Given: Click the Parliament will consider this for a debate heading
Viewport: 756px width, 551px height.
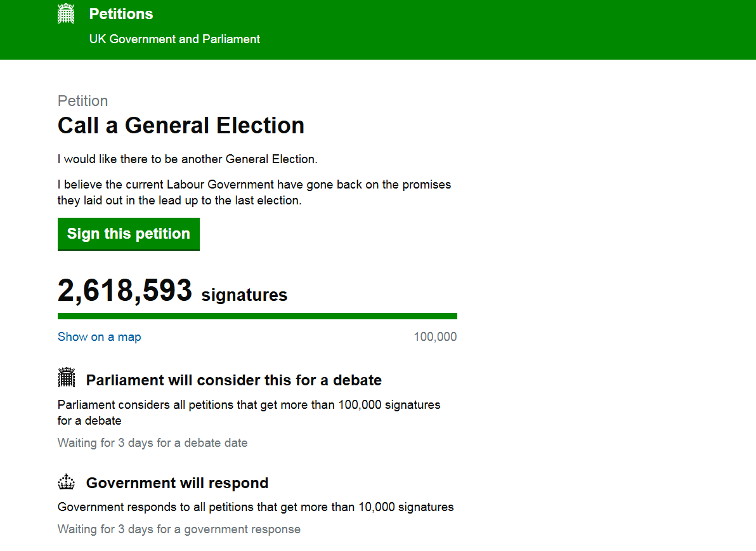Looking at the screenshot, I should (x=234, y=380).
